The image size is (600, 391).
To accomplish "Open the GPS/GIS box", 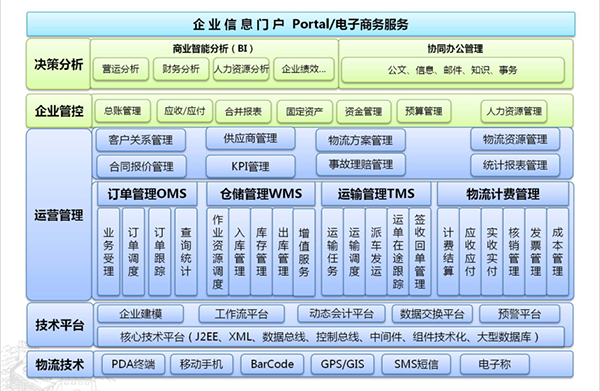I will coord(342,364).
